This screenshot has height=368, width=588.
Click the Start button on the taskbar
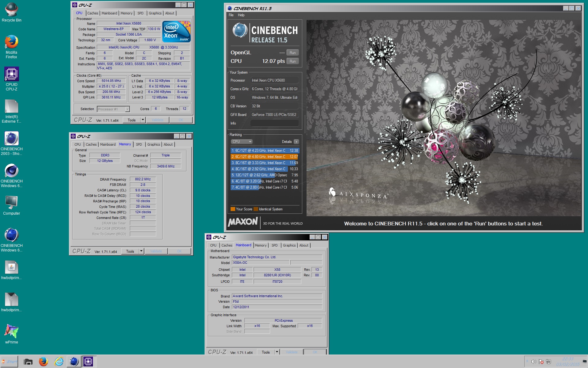(x=9, y=362)
